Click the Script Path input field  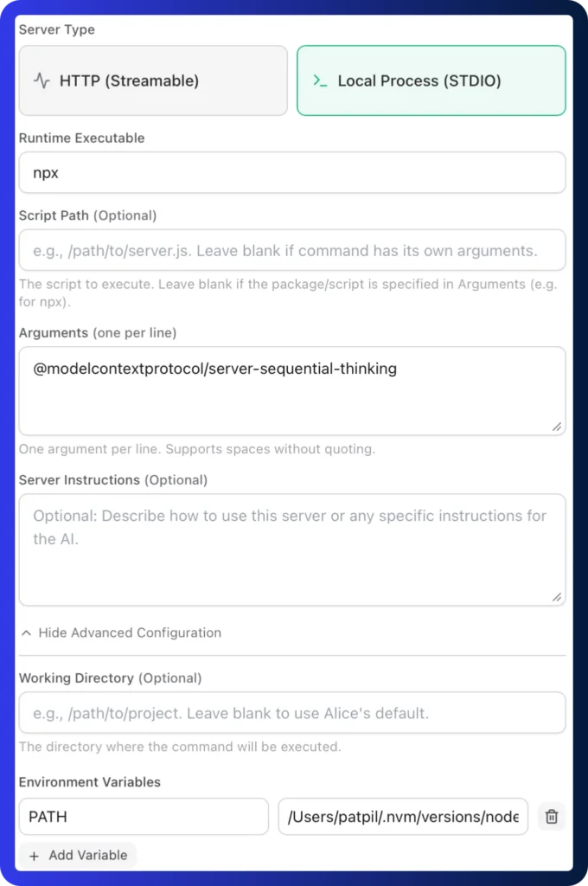(292, 251)
